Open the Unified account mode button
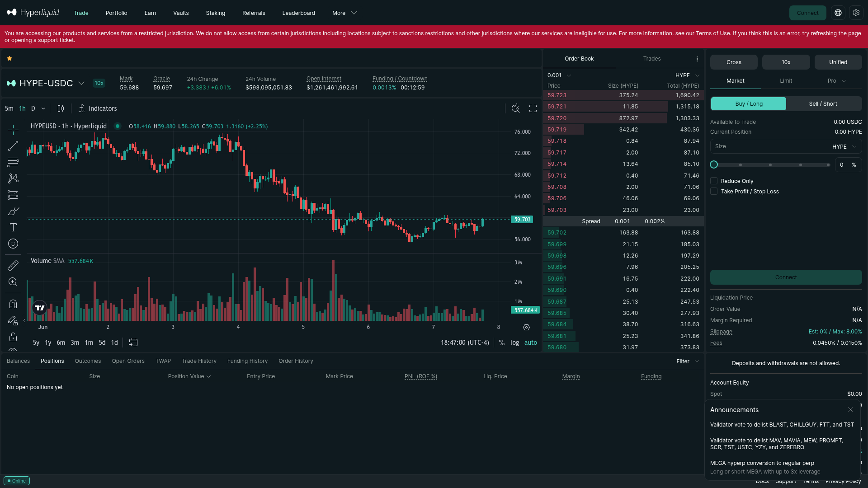 click(838, 62)
